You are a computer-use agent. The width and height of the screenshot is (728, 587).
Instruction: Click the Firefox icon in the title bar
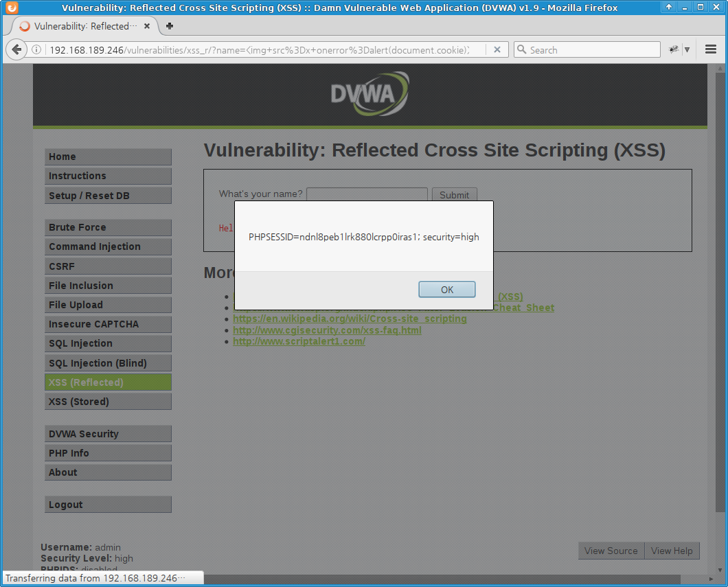[12, 8]
